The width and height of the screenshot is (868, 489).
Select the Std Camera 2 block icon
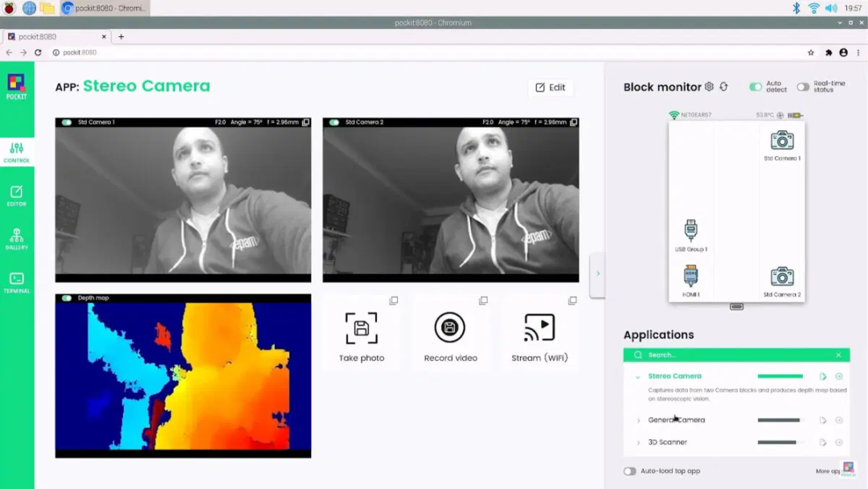[782, 277]
